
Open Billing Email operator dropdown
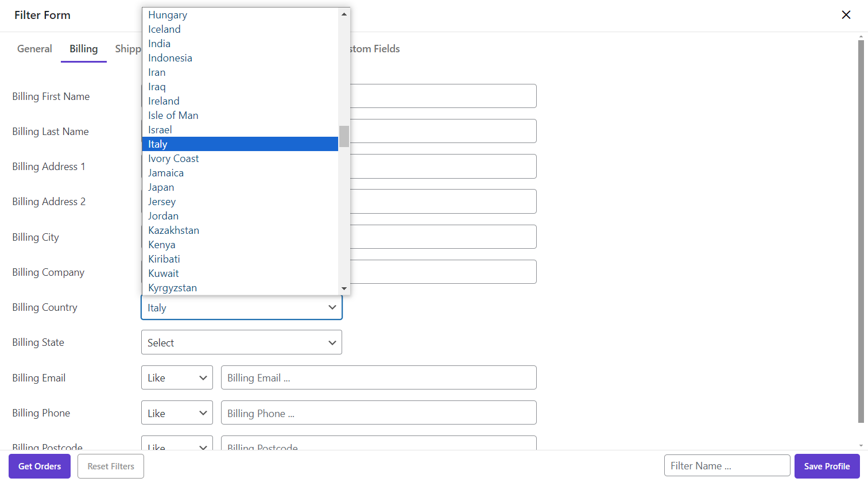point(177,378)
